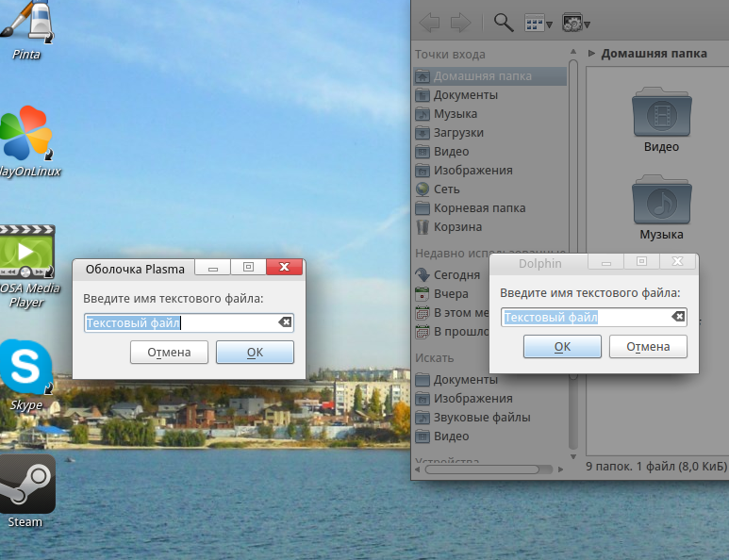Click the file name field in Plasma dialog
This screenshot has width=729, height=560.
click(x=189, y=322)
